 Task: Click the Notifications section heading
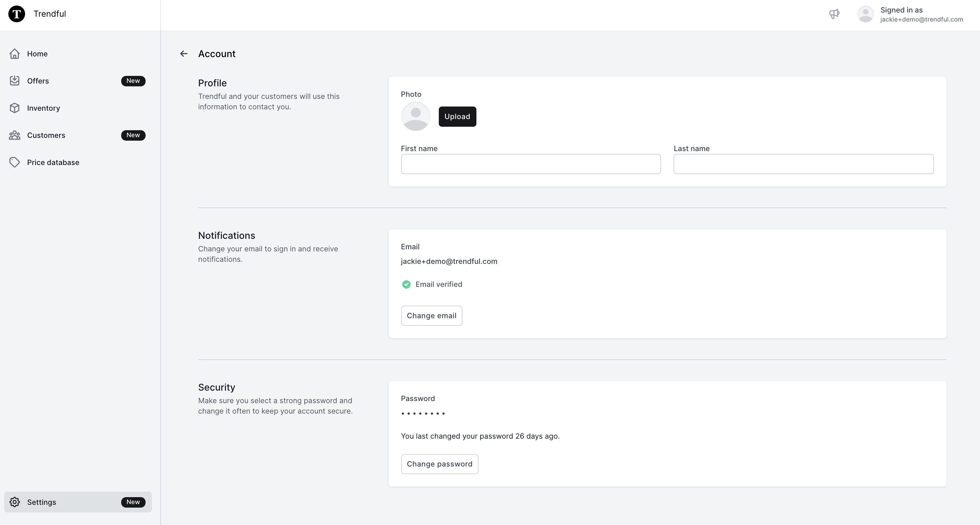[x=227, y=235]
